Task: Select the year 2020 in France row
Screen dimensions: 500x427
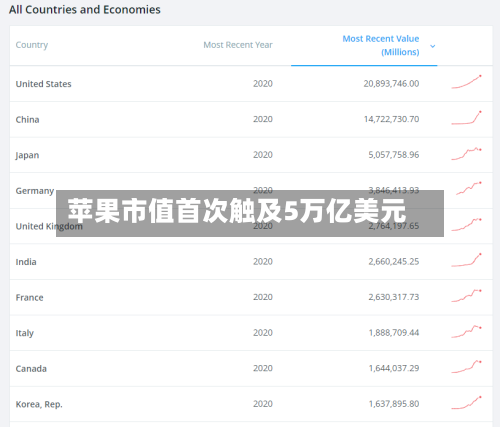Action: click(x=263, y=297)
